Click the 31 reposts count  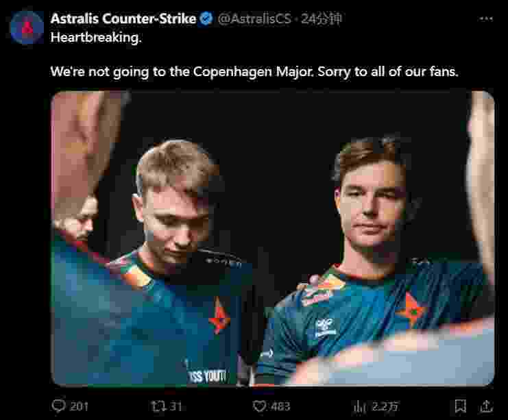click(176, 406)
